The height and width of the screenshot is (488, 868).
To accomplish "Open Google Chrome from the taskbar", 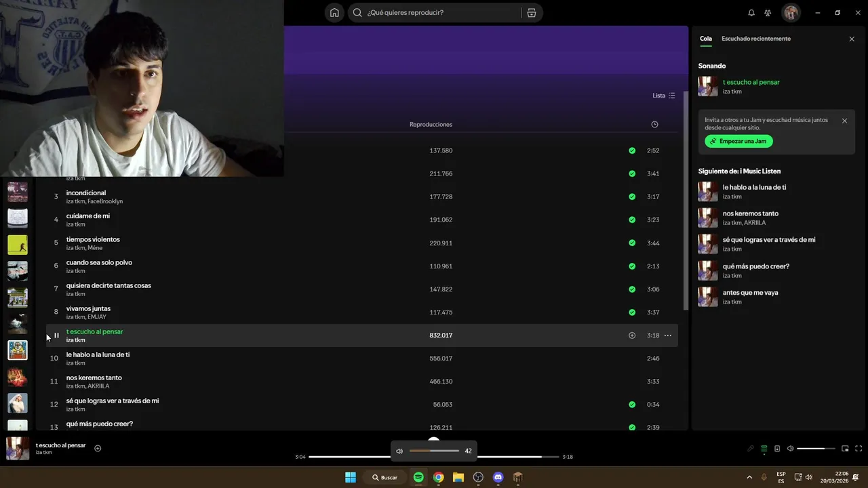I will point(439,477).
